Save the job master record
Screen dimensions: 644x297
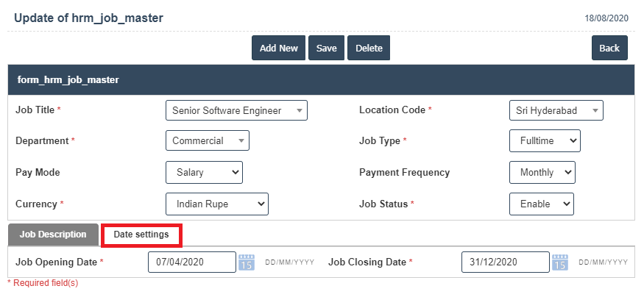tap(327, 48)
